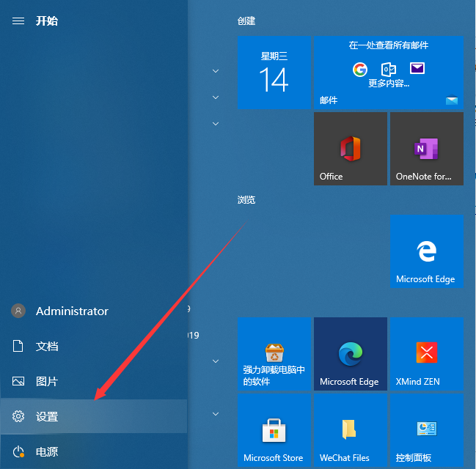Expand the topmost chevron in the app list
476x469 pixels.
coord(216,71)
